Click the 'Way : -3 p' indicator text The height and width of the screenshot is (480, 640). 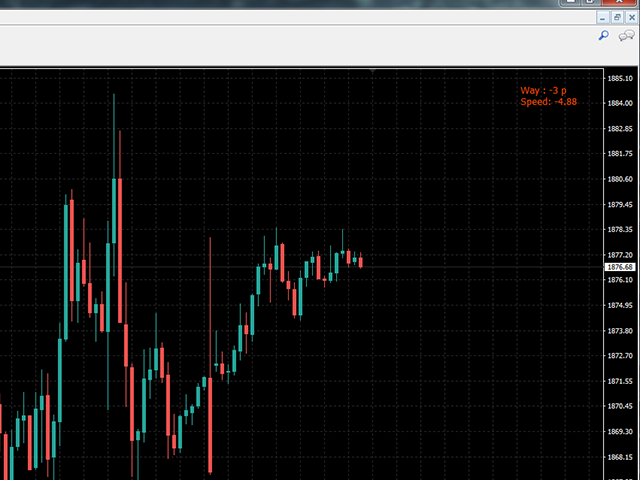(x=543, y=91)
